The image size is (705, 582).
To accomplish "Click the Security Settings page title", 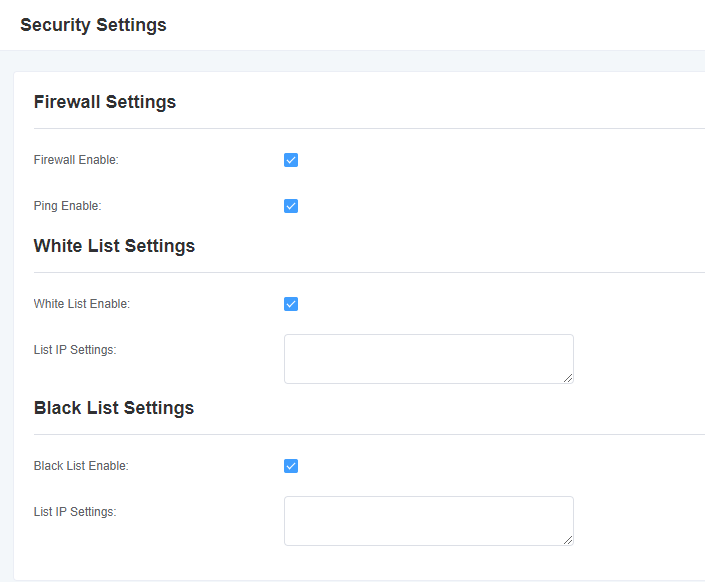I will 94,25.
